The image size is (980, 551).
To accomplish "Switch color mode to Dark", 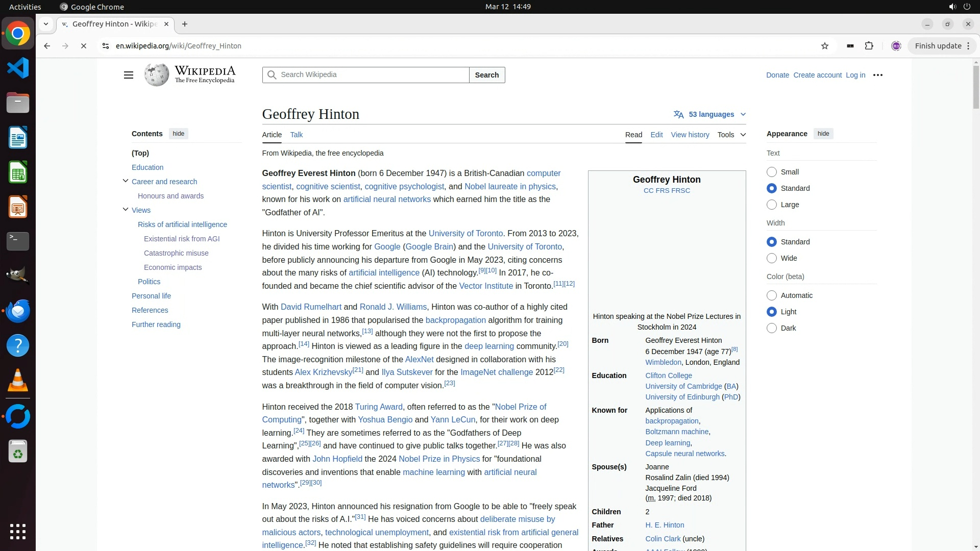I will [x=772, y=328].
